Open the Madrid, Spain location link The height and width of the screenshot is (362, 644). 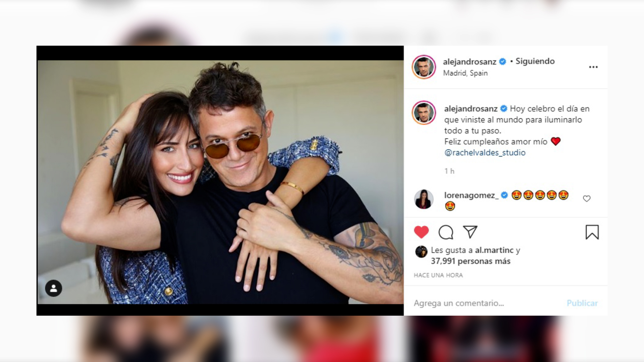tap(465, 73)
